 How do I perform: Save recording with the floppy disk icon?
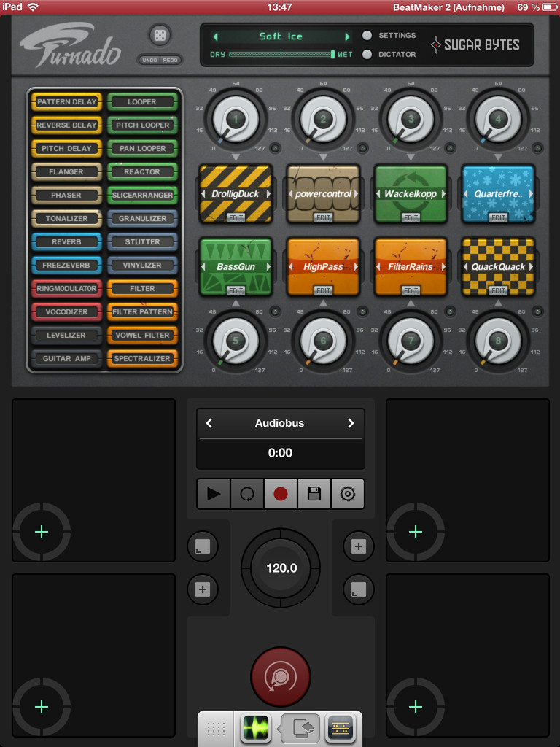point(314,494)
